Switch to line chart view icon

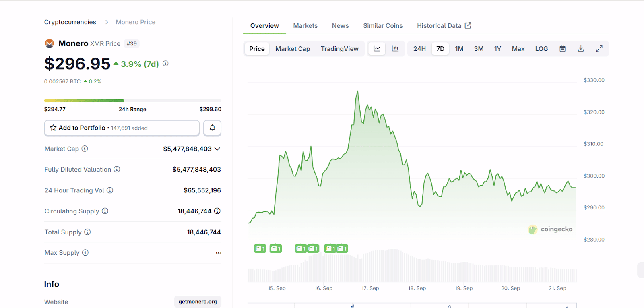pyautogui.click(x=377, y=49)
